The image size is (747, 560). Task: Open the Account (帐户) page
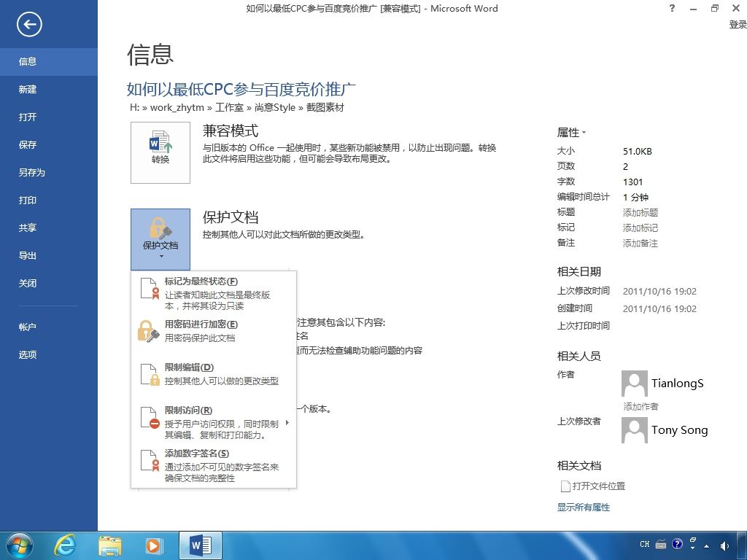(49, 327)
